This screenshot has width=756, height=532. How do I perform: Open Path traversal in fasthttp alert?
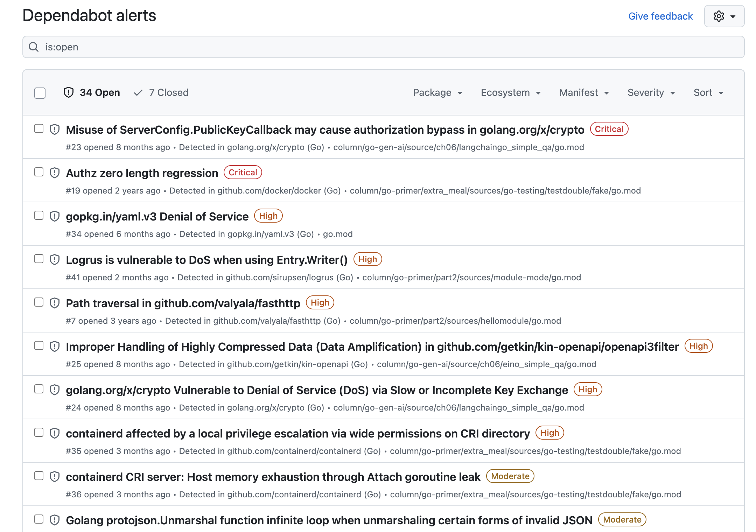183,303
